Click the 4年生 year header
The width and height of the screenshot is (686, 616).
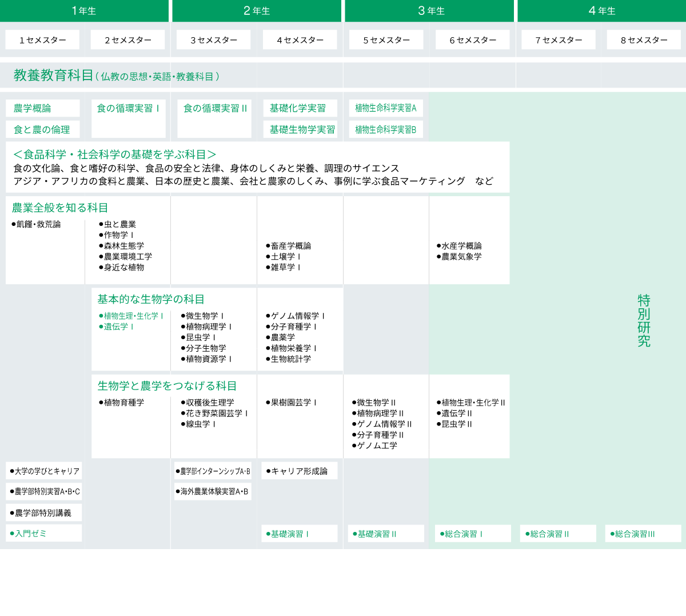[602, 11]
